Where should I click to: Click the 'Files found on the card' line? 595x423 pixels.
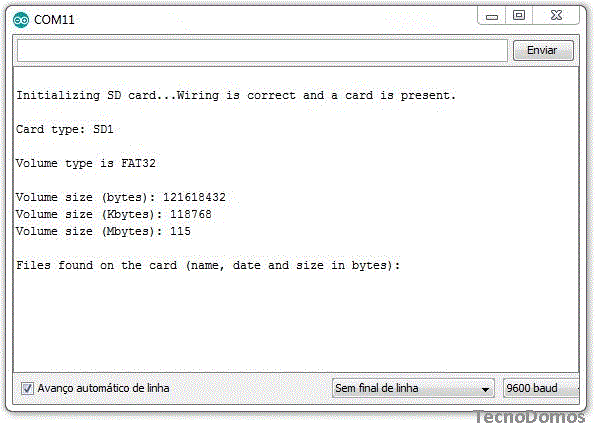click(208, 265)
